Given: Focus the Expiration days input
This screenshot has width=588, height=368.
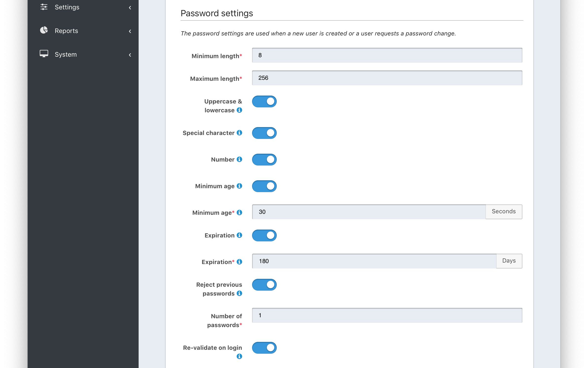Looking at the screenshot, I should click(374, 261).
